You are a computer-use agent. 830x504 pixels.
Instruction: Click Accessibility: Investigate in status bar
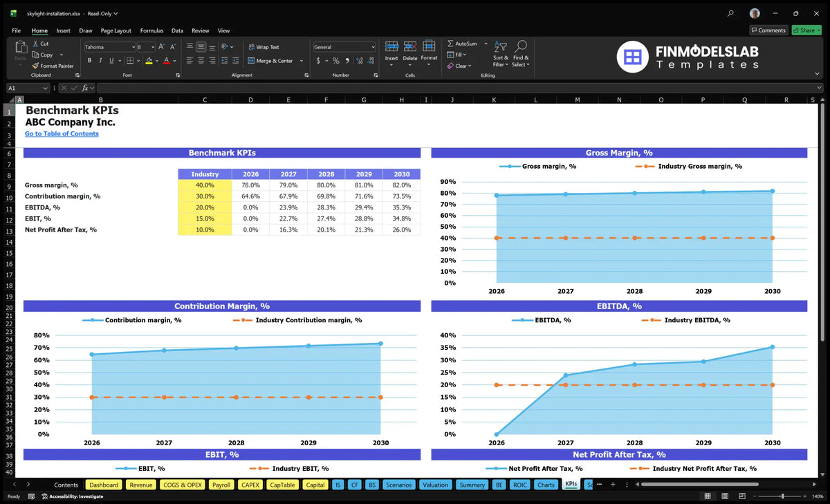coord(72,496)
